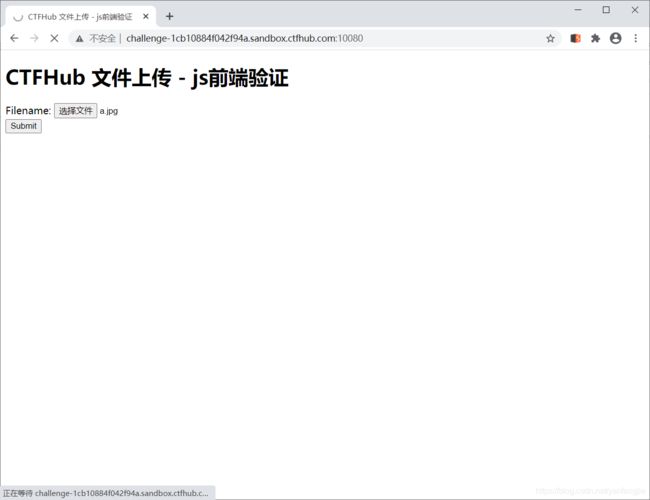Screen dimensions: 650x500
Task: Close the CTFHub tab
Action: point(146,17)
